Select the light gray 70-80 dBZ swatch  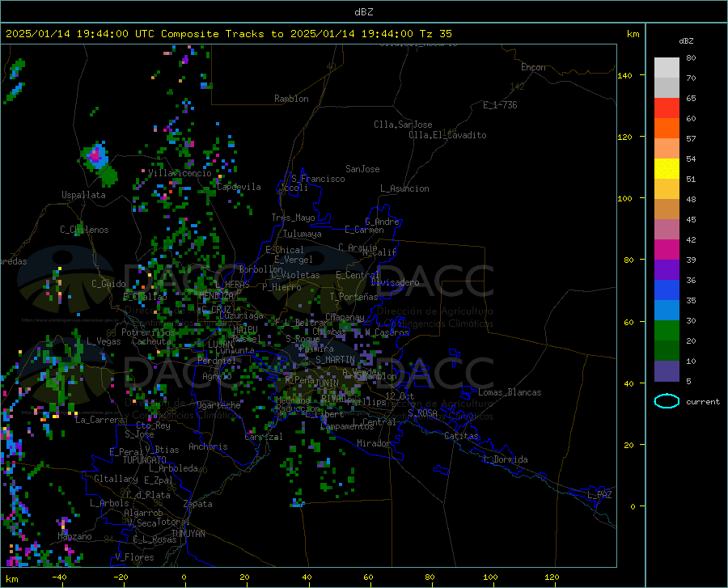coord(667,67)
